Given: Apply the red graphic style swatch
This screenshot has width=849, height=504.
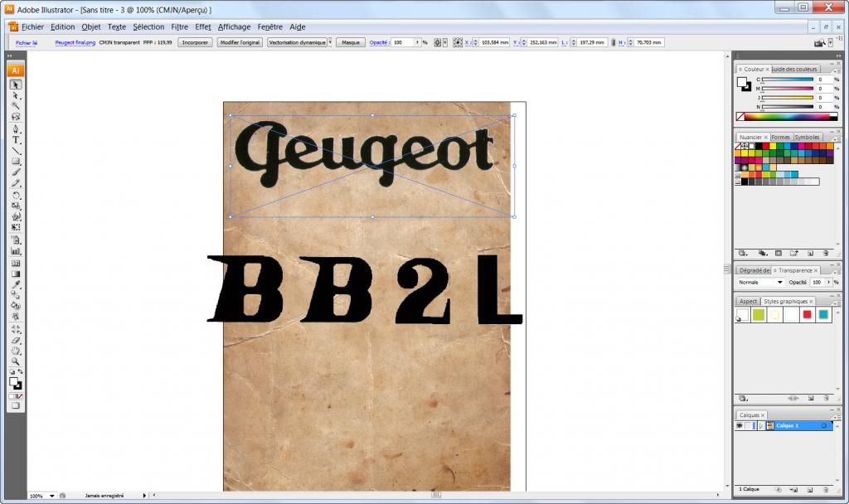Looking at the screenshot, I should tap(808, 314).
